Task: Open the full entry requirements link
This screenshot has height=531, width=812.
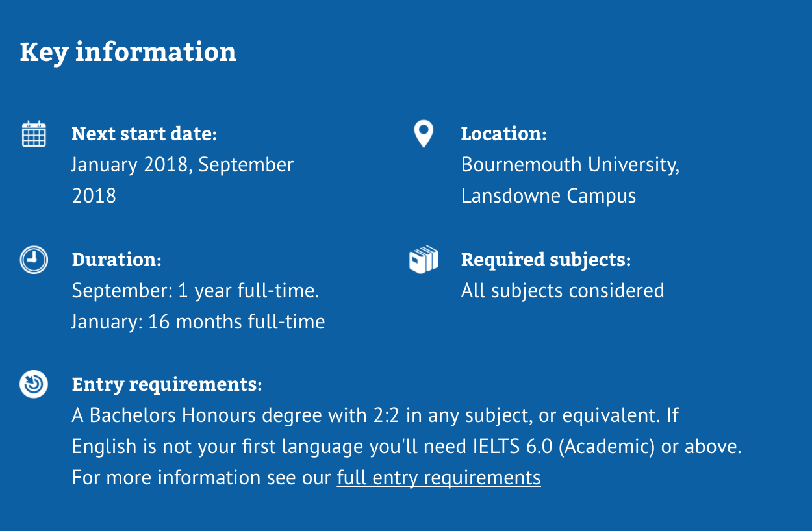Action: [x=438, y=478]
